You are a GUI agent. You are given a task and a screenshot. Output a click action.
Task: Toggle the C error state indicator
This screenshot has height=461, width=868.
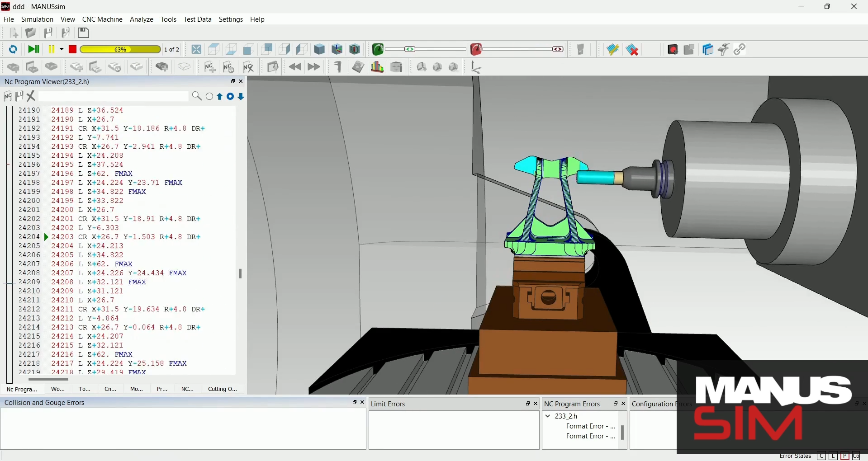(821, 456)
